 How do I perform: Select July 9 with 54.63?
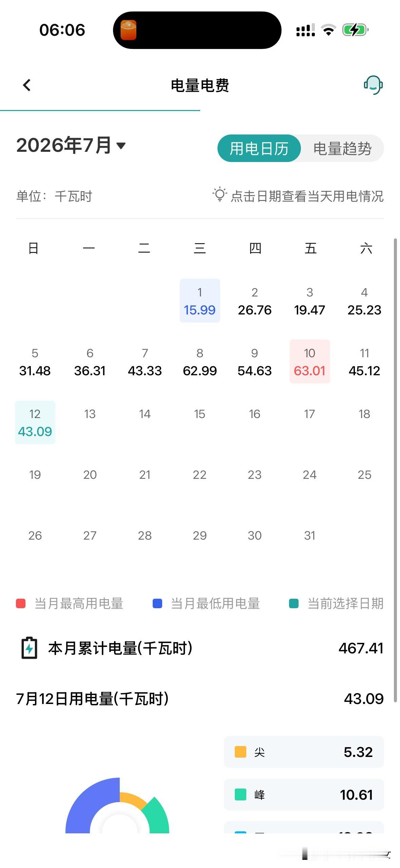click(x=255, y=361)
